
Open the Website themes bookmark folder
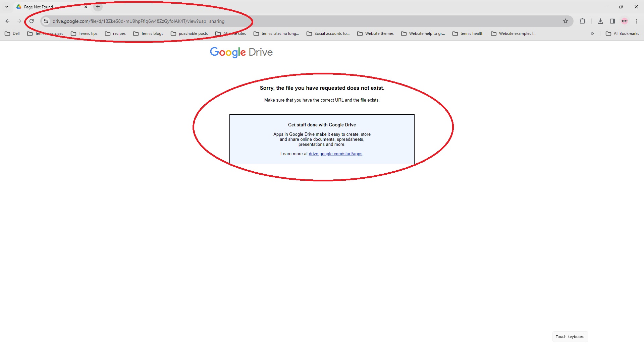pyautogui.click(x=376, y=34)
